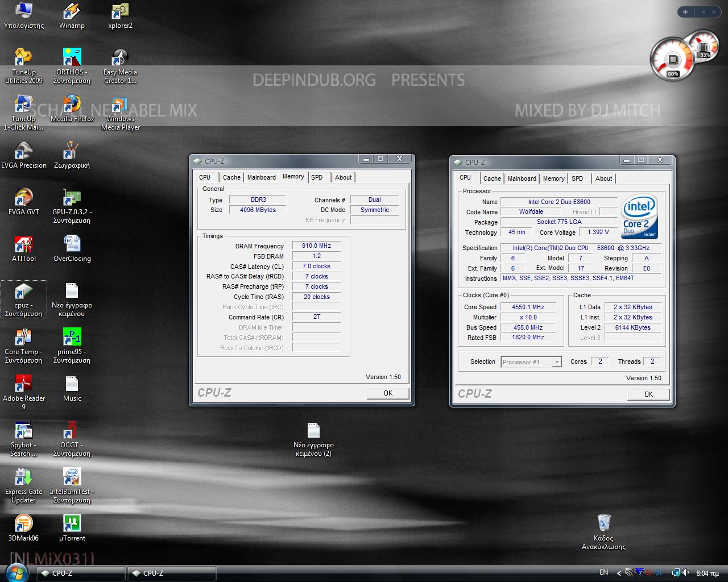The height and width of the screenshot is (582, 728).
Task: Click the Core Voltage 1.392 V field
Action: 598,232
